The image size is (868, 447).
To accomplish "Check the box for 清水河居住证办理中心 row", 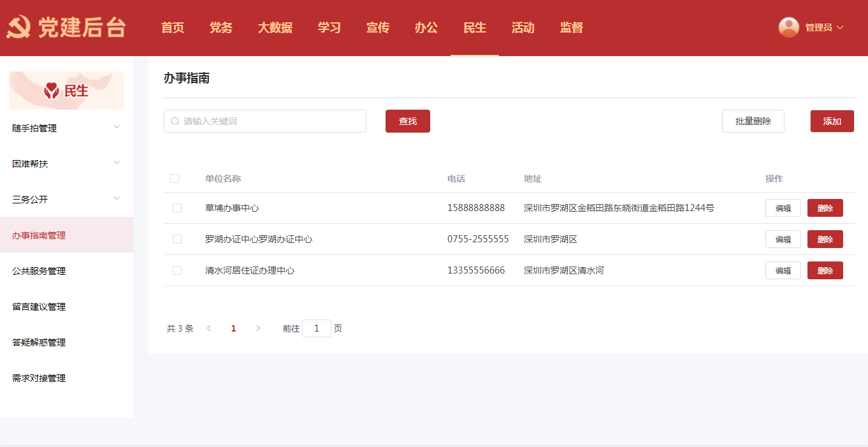I will 177,270.
